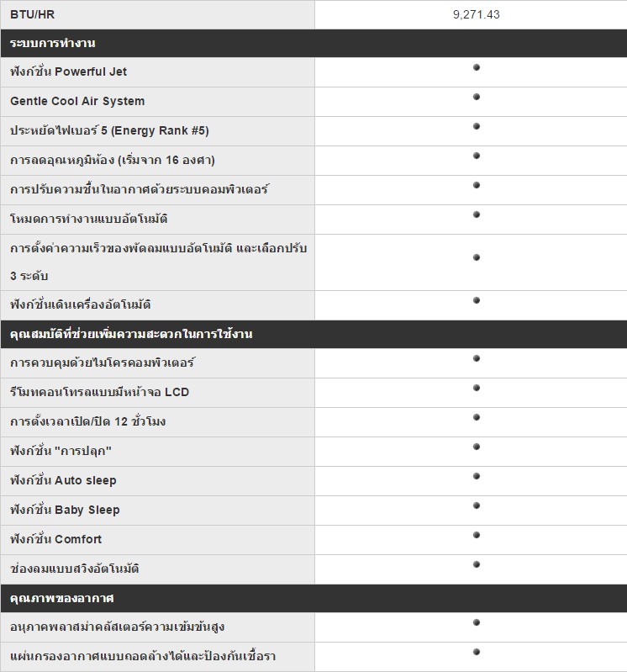Click the Powerful Jet feature bullet dot
The image size is (627, 672).
477,67
